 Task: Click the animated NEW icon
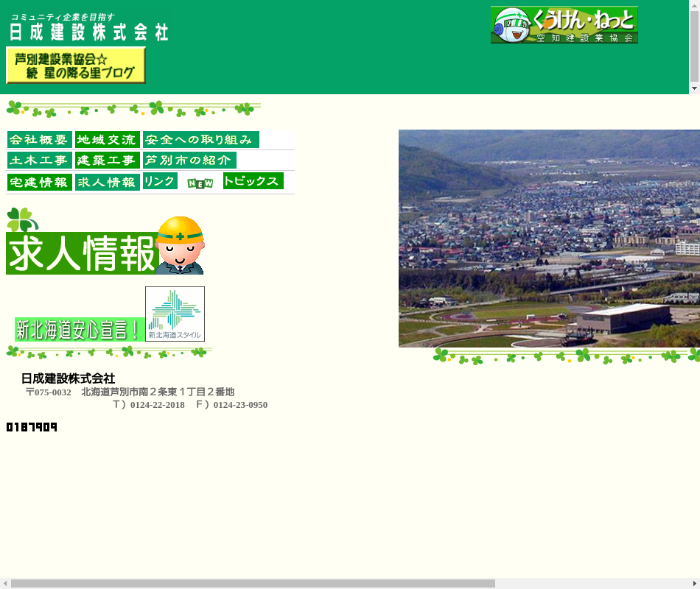tap(200, 183)
